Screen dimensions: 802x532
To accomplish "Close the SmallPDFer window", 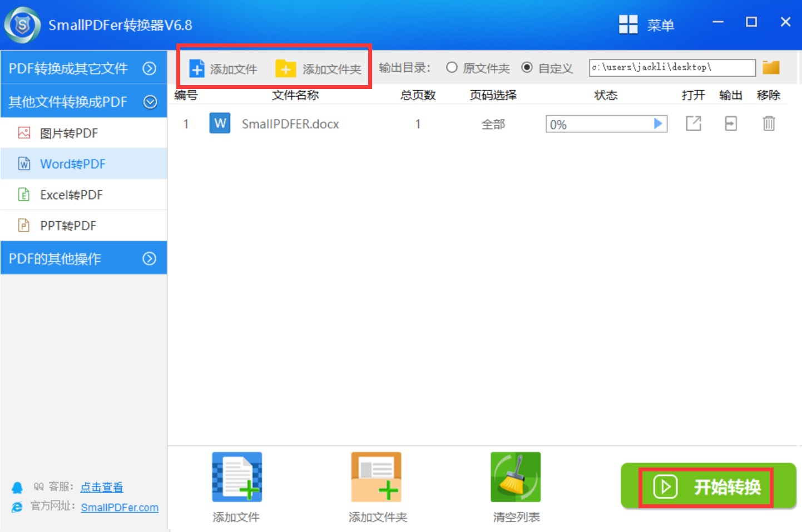I will coord(785,22).
